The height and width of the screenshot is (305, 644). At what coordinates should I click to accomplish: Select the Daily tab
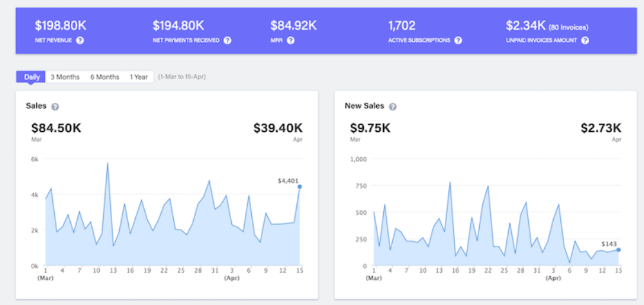point(31,77)
